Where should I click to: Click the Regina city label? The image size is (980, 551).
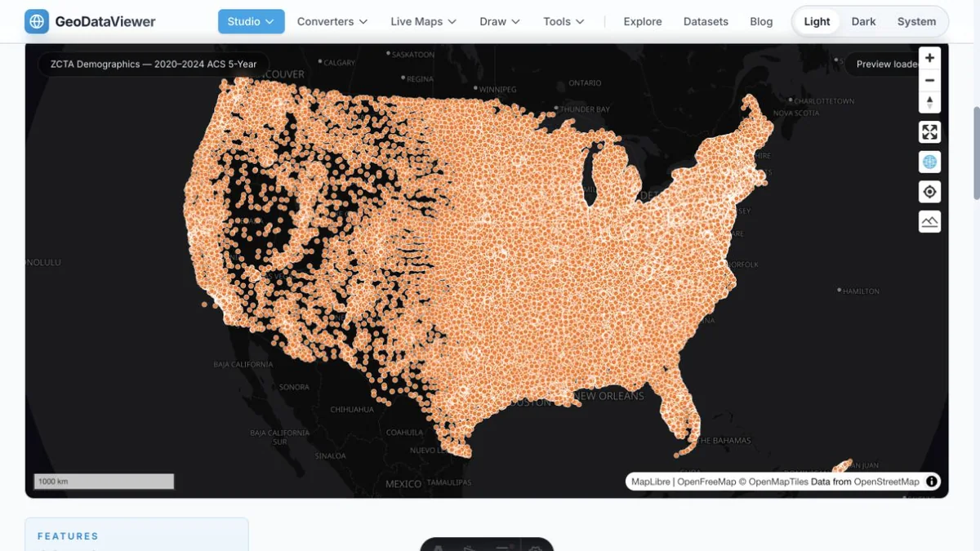coord(420,79)
